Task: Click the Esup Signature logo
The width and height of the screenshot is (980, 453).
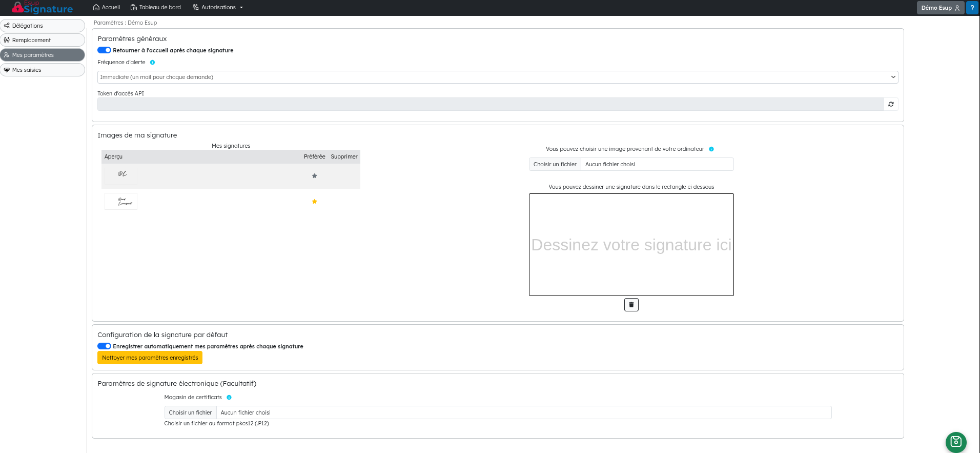Action: [43, 8]
